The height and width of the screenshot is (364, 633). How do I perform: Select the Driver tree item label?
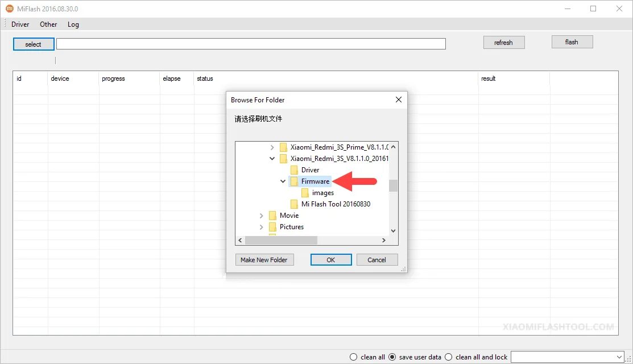[310, 170]
